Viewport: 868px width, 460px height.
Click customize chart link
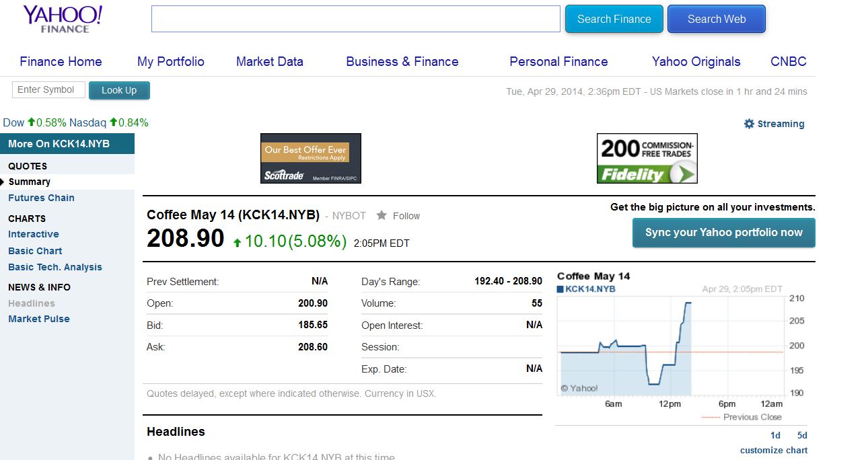click(774, 451)
